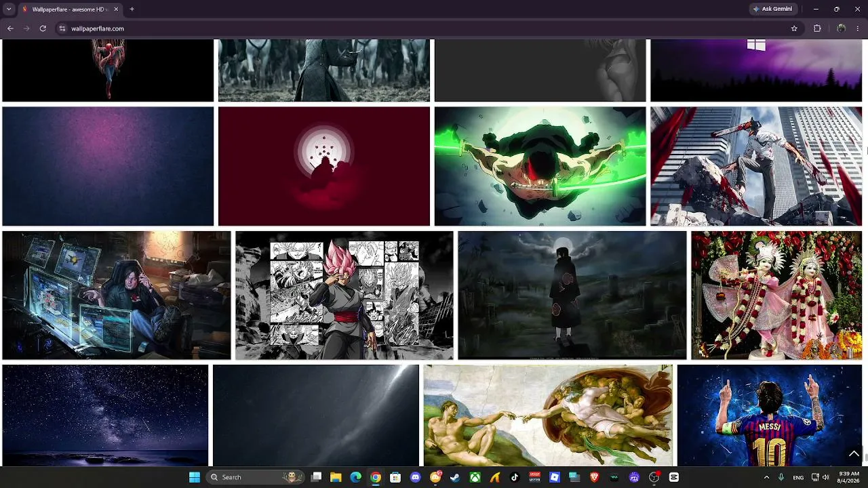
Task: Open the browser Extensions puzzle icon
Action: click(817, 28)
